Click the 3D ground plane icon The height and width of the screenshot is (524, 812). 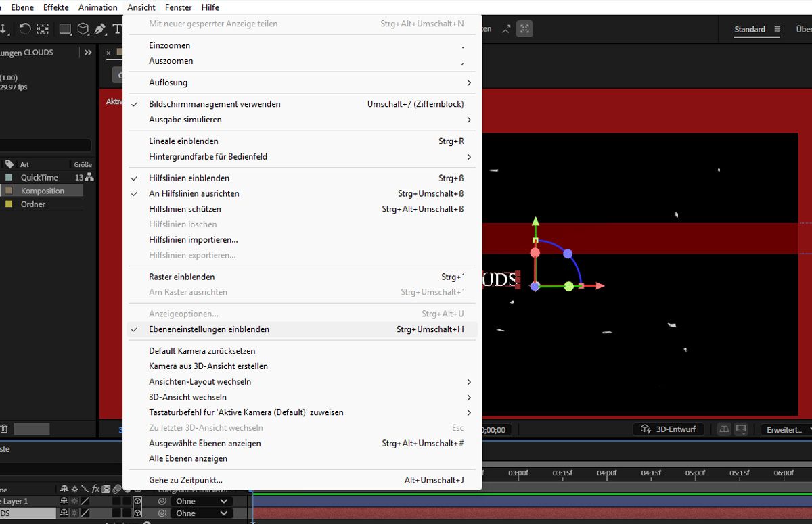pyautogui.click(x=724, y=429)
